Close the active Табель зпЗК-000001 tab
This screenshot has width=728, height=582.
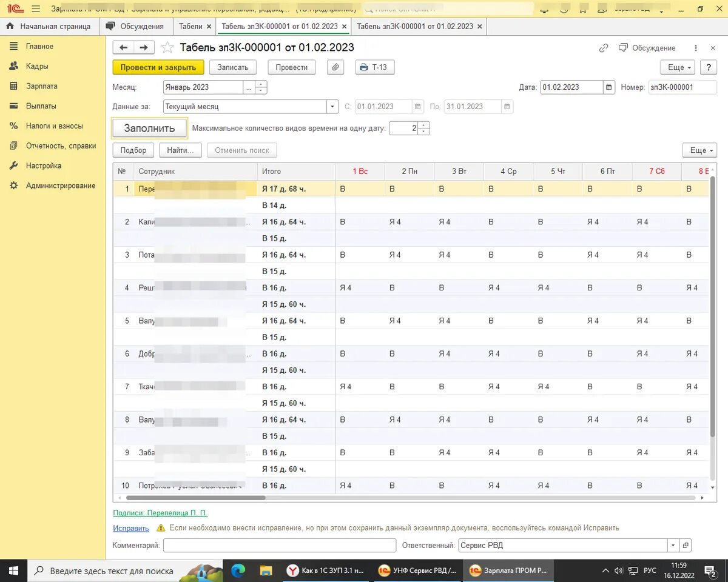pyautogui.click(x=344, y=27)
